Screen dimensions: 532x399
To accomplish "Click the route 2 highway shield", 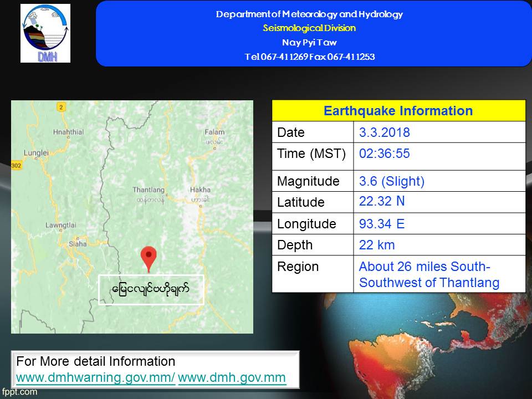I will pyautogui.click(x=62, y=106).
